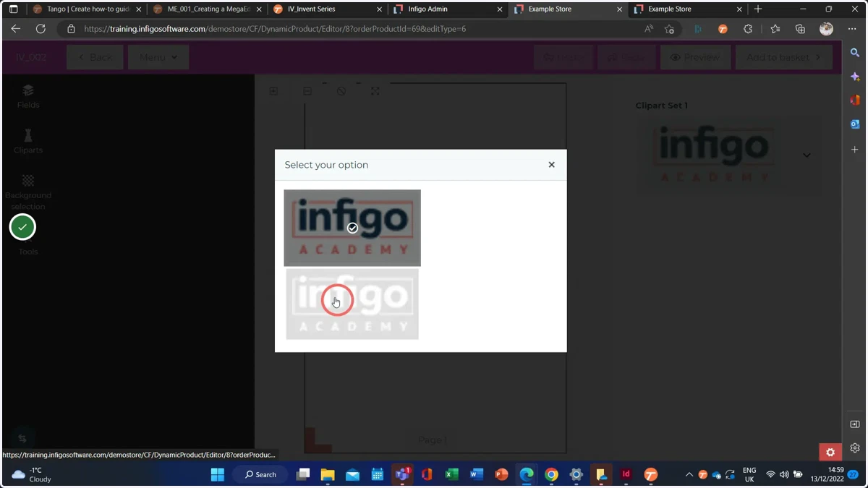Open the Fields panel in the sidebar
This screenshot has height=488, width=868.
tap(28, 96)
